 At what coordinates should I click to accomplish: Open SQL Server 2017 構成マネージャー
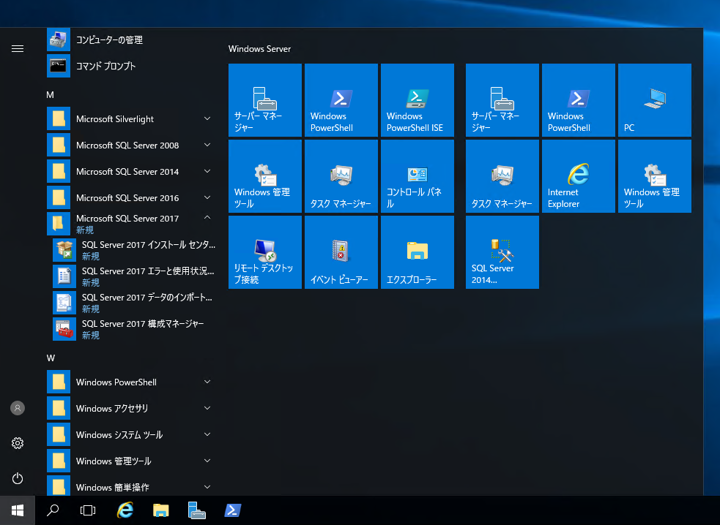tap(134, 329)
